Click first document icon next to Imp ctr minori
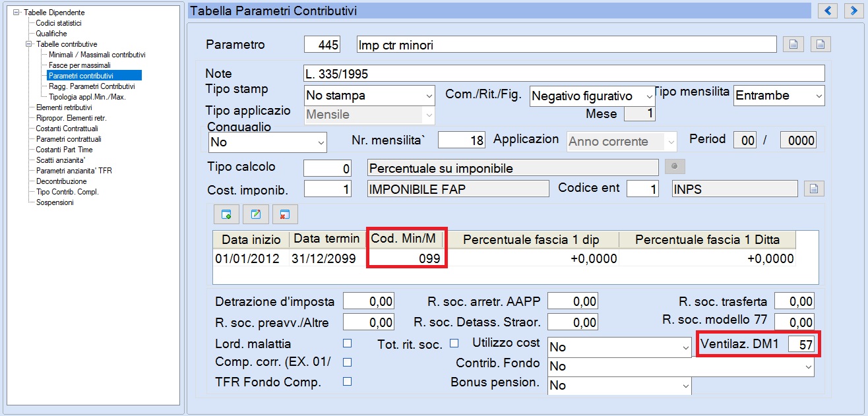Screen dimensions: 868x416 coord(793,45)
